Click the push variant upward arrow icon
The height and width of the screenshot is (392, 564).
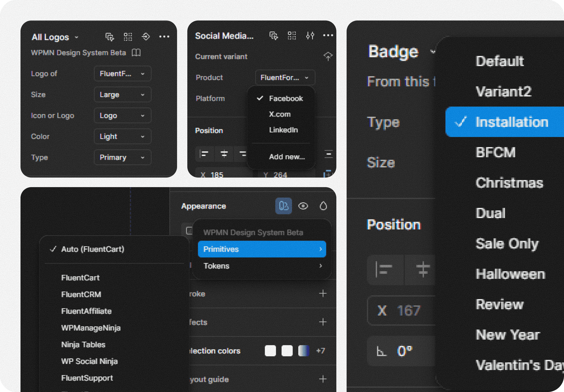tap(328, 56)
